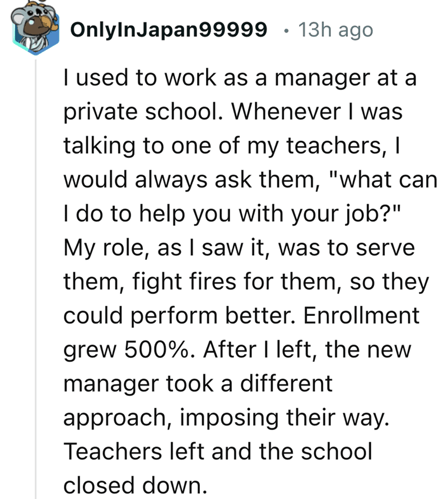Click the line starting 'I used to work'
Viewport: 448px width, 499px height.
pos(240,78)
